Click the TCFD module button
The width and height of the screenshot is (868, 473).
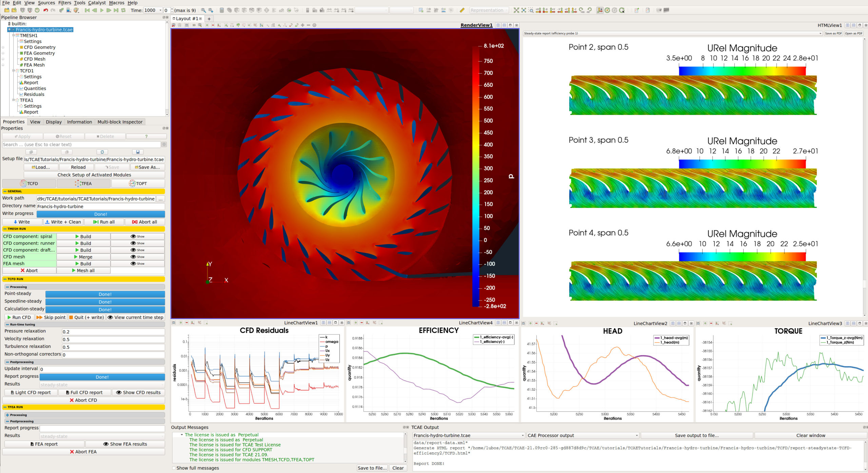pos(29,183)
